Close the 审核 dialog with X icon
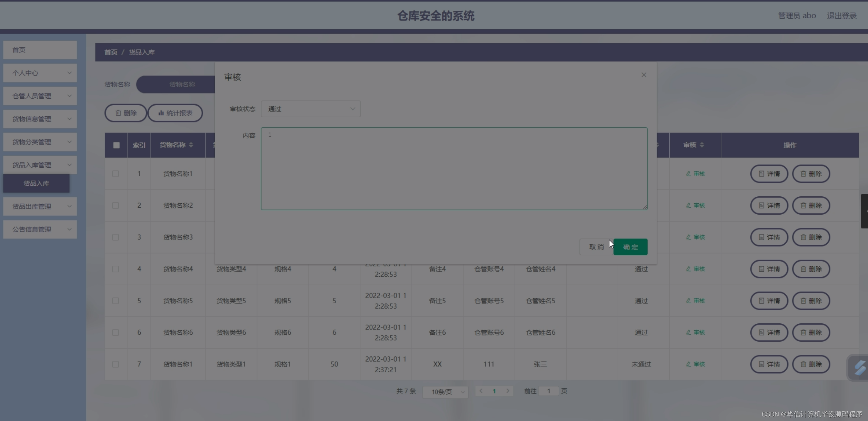The image size is (868, 421). (643, 75)
